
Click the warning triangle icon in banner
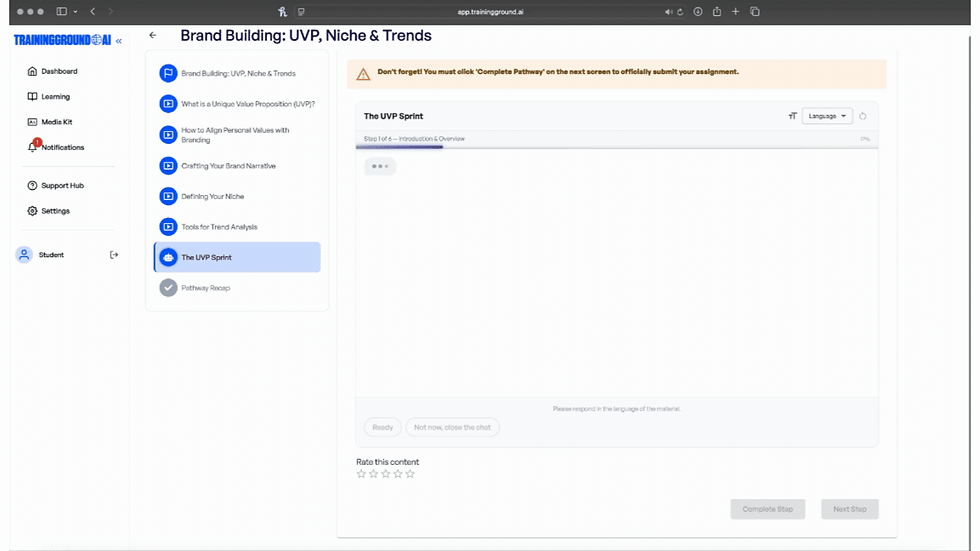click(363, 74)
